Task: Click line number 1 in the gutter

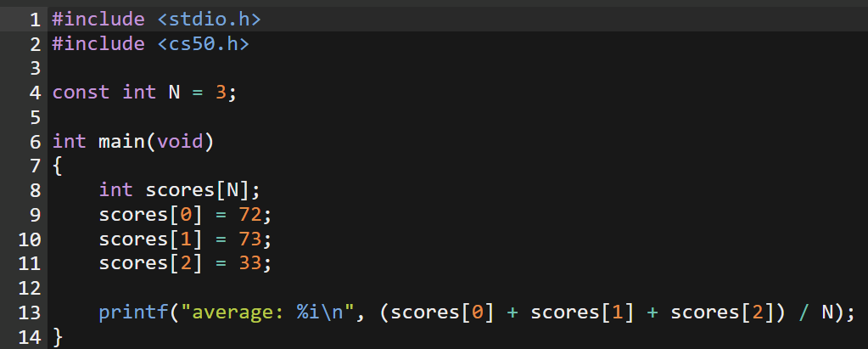Action: (35, 20)
